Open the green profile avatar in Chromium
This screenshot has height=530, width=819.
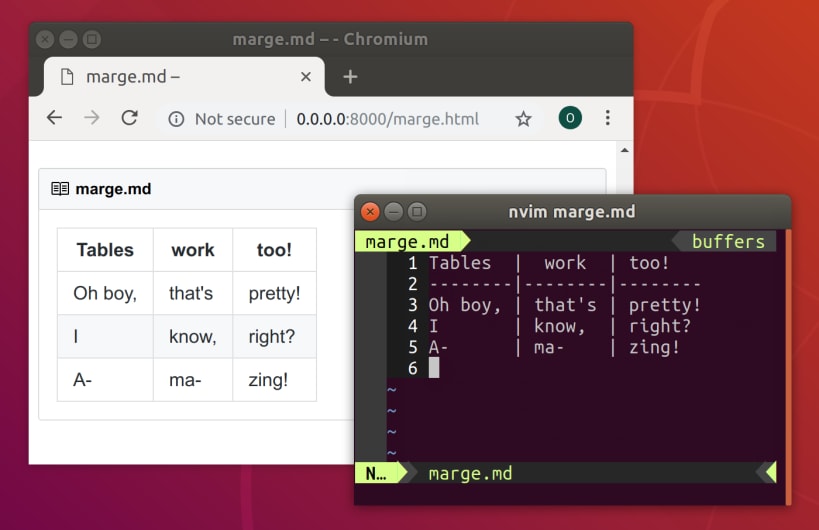[570, 118]
